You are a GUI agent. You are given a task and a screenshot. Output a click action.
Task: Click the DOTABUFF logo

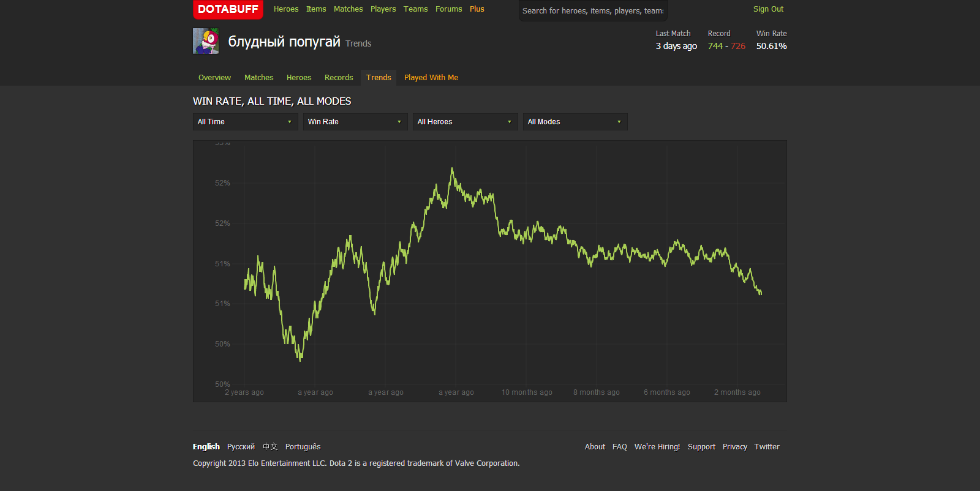pos(228,9)
